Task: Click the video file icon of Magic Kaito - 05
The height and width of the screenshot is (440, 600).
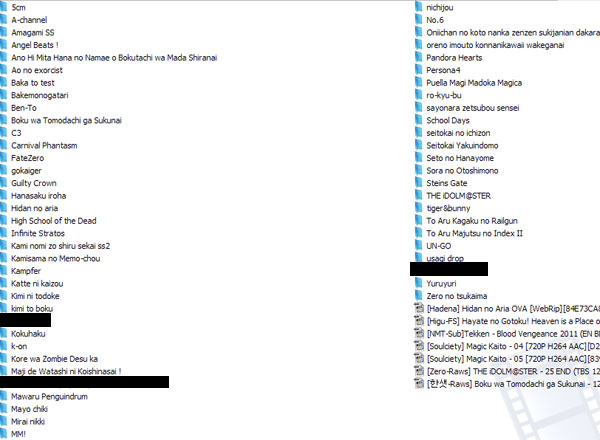Action: [419, 359]
